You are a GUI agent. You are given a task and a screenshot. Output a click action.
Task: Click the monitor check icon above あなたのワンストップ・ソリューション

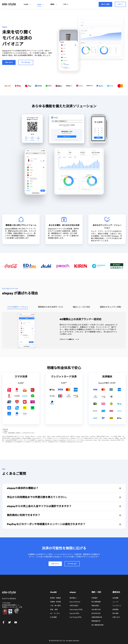(x=107, y=219)
